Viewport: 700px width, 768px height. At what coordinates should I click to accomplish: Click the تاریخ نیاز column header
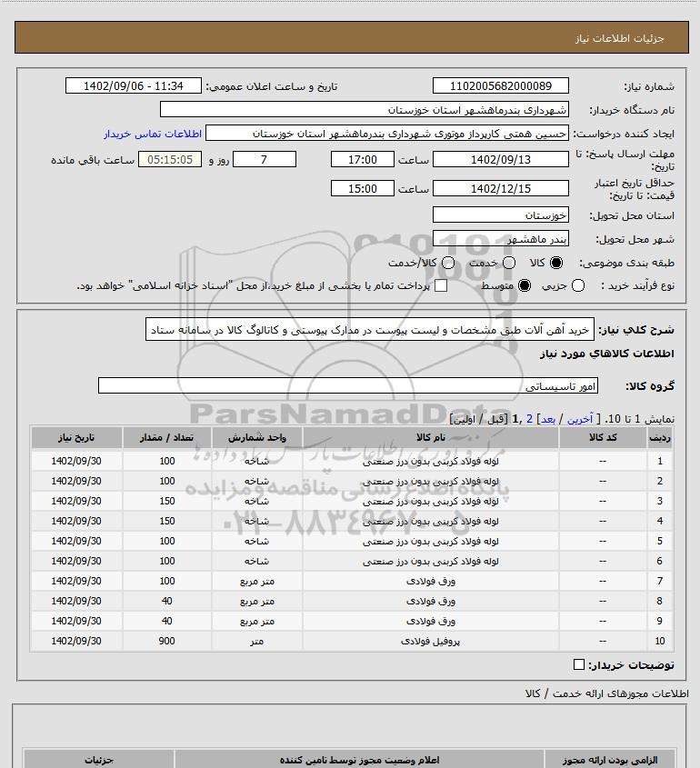point(76,437)
